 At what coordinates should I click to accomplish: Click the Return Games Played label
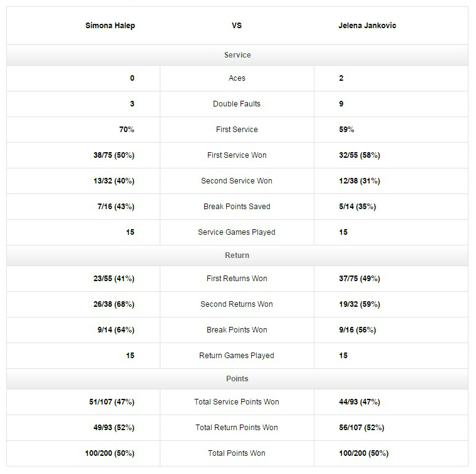pyautogui.click(x=237, y=356)
